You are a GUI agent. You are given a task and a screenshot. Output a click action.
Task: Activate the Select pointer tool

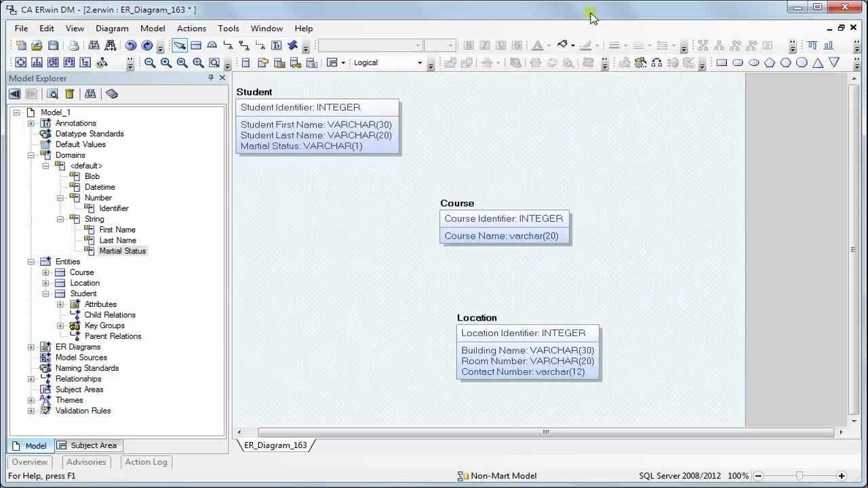180,45
